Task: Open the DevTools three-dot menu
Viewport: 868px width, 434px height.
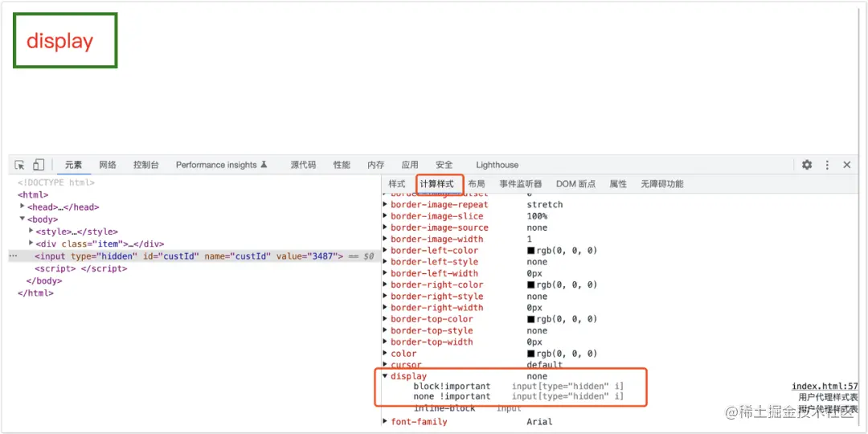Action: [827, 165]
